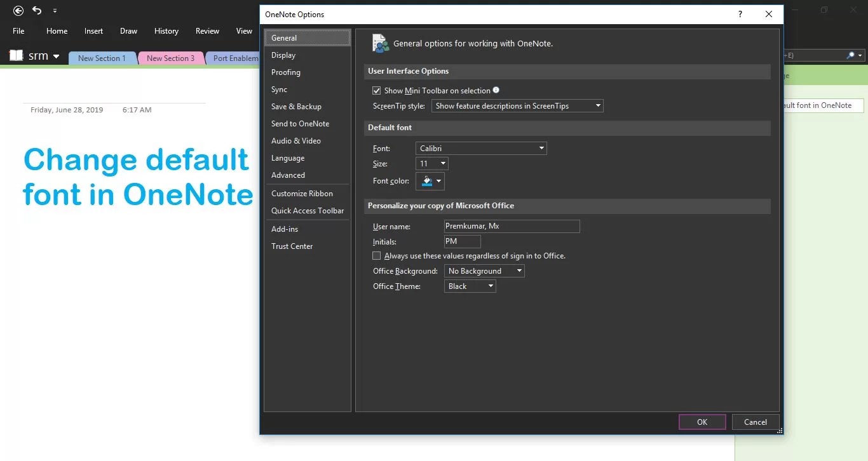The width and height of the screenshot is (868, 461).
Task: Toggle Show Mini Toolbar on selection
Action: [377, 91]
